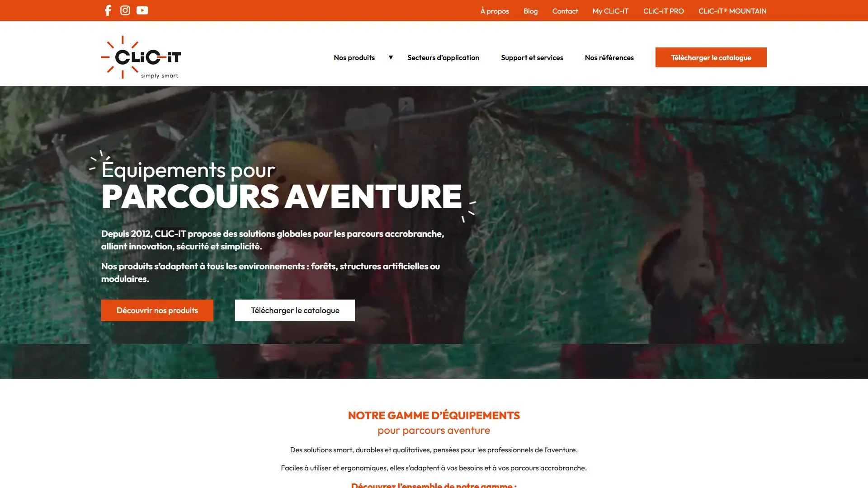Viewport: 868px width, 488px height.
Task: Expand the Nos produits dropdown arrow
Action: click(391, 57)
